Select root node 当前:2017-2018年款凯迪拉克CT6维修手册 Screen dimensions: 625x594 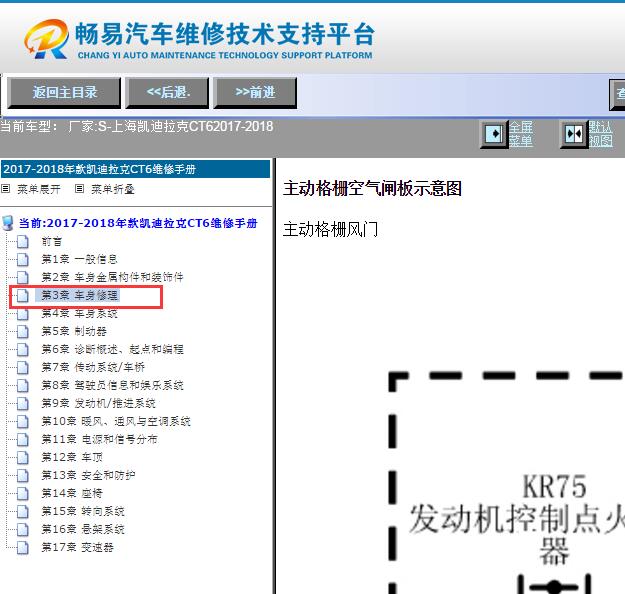pyautogui.click(x=138, y=223)
